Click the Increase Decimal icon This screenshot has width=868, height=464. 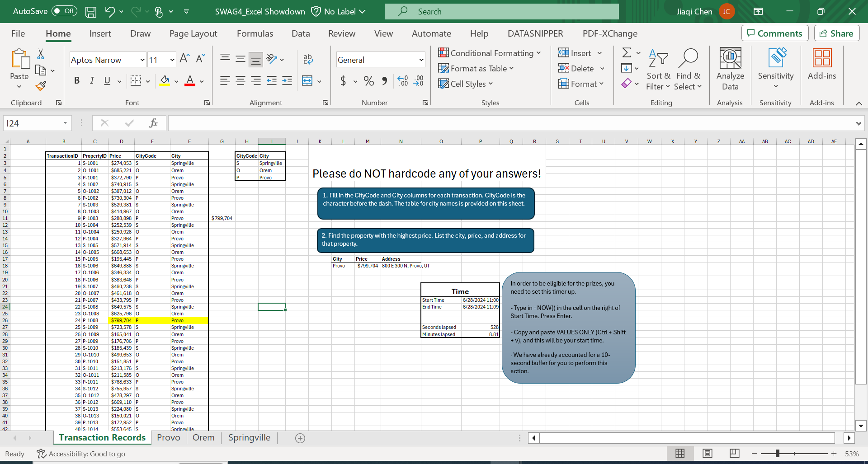click(402, 81)
